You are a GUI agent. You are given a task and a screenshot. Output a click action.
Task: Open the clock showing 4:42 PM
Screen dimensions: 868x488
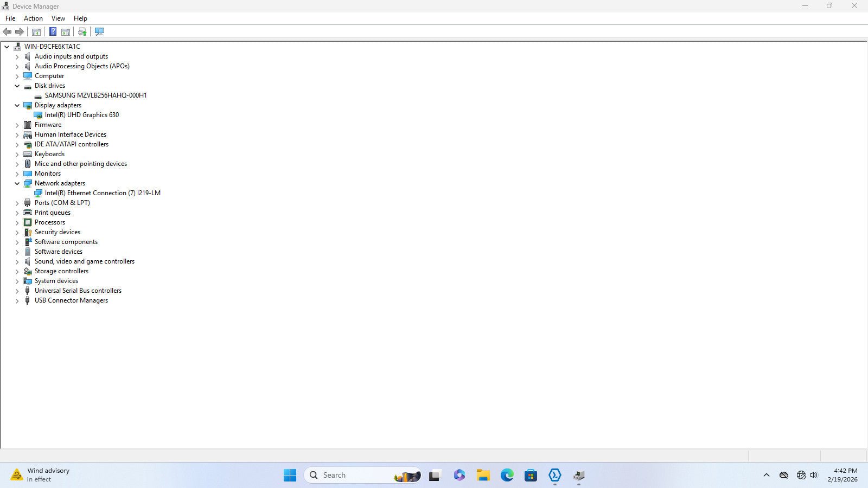(x=843, y=475)
